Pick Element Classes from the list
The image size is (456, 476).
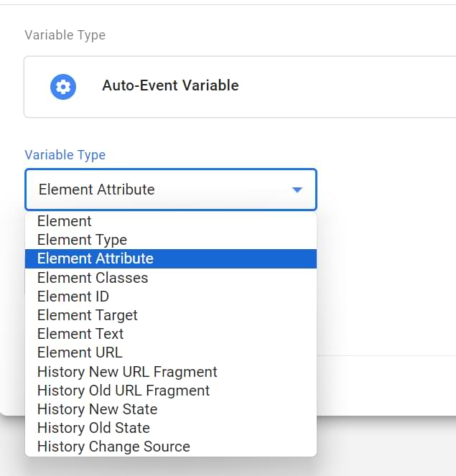point(93,277)
